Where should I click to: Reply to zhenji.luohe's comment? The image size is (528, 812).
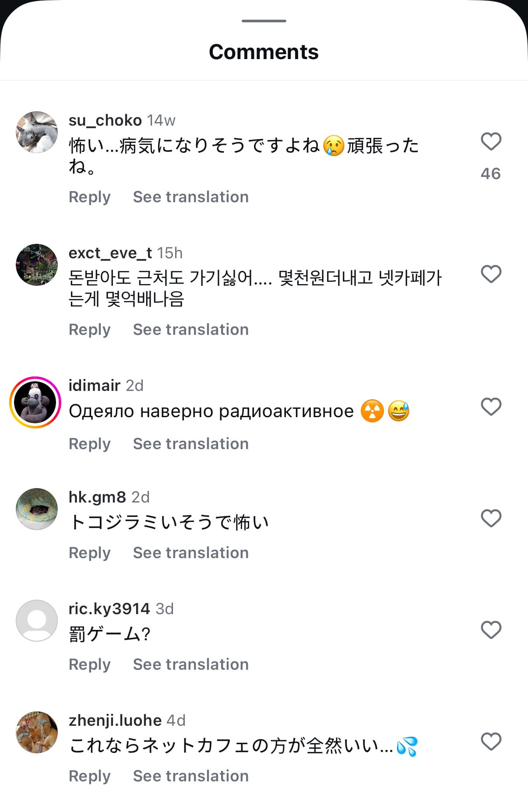point(90,776)
